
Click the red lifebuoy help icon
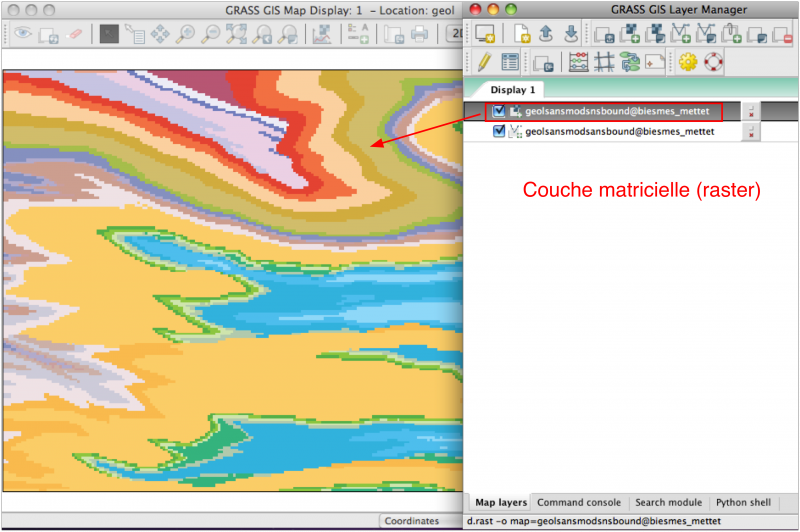point(712,62)
